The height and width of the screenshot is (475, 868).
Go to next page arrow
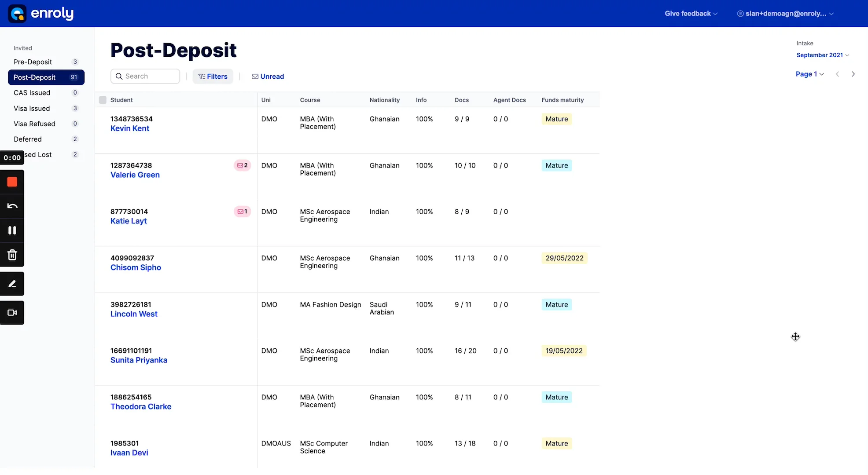point(853,74)
